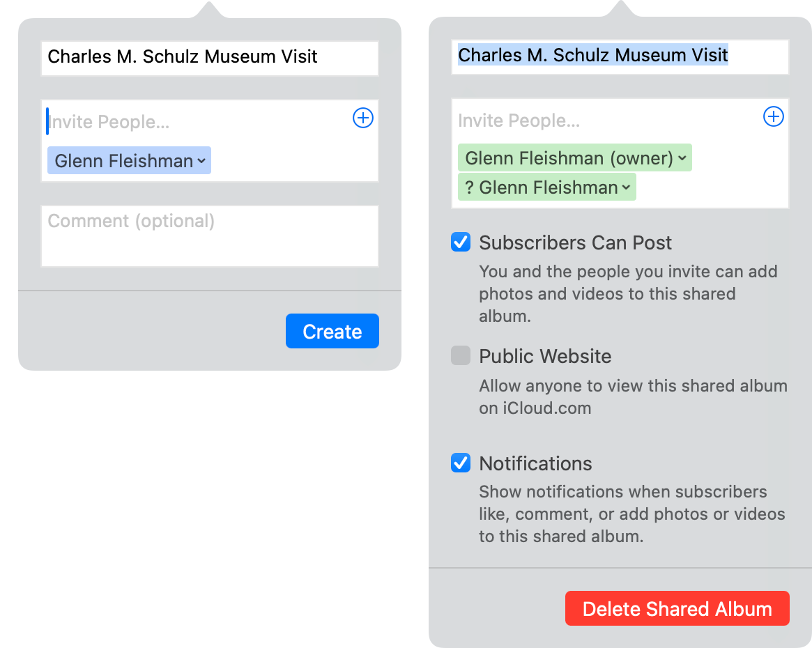812x648 pixels.
Task: Click the add-people plus icon above the owner token
Action: 774,117
